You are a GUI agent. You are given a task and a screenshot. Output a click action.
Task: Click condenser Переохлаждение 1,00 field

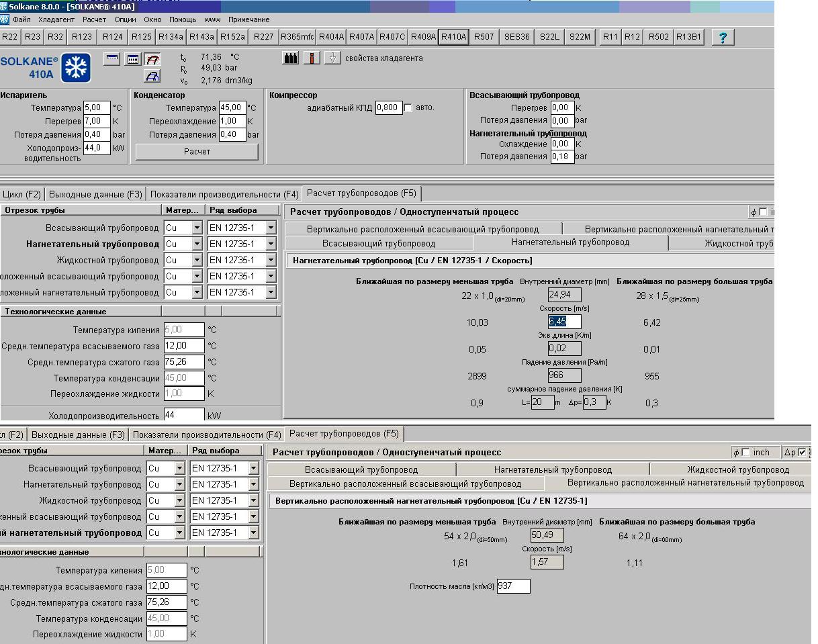pyautogui.click(x=232, y=121)
